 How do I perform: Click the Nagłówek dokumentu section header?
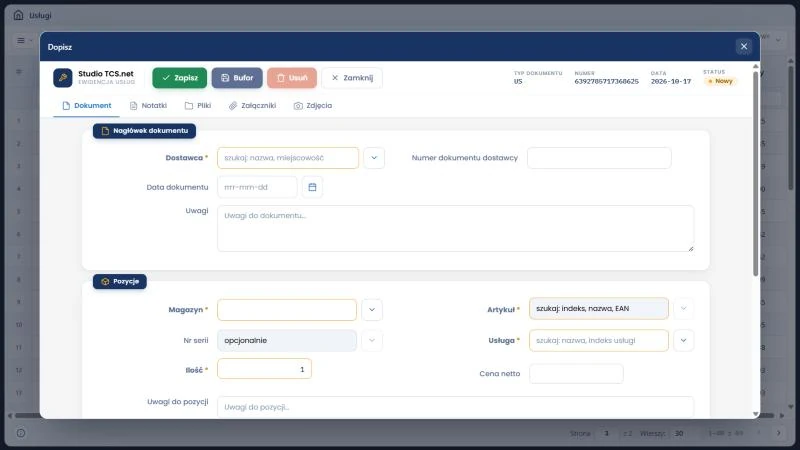(144, 131)
